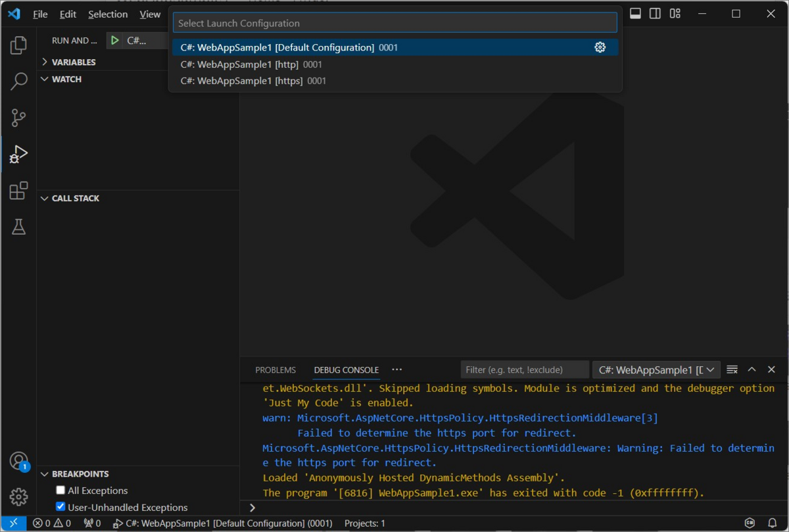Switch to the DEBUG CONSOLE tab

coord(347,370)
